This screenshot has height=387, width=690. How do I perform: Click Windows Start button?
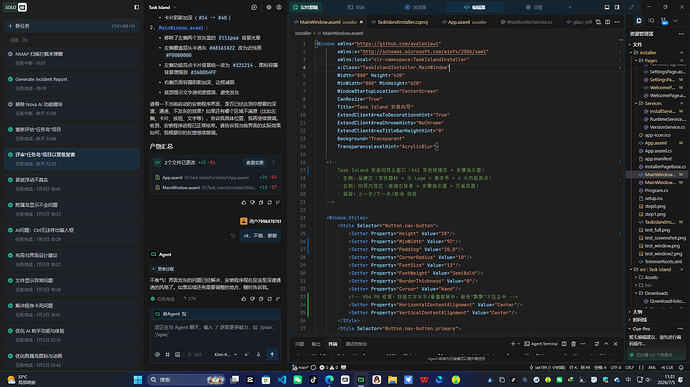[138, 380]
